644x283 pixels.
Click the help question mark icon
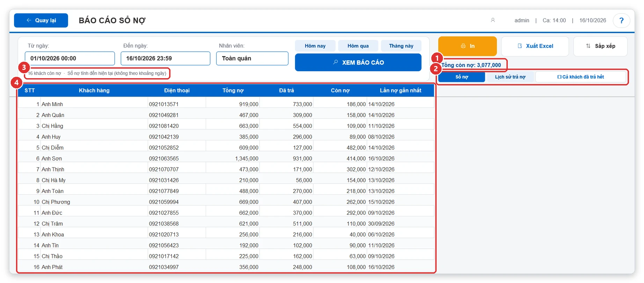[x=621, y=21]
